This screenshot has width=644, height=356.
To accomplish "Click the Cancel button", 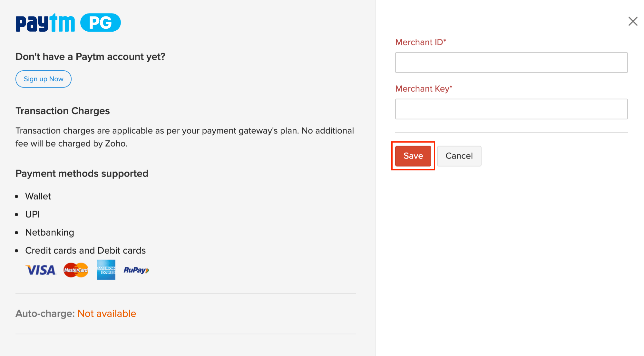I will [459, 156].
